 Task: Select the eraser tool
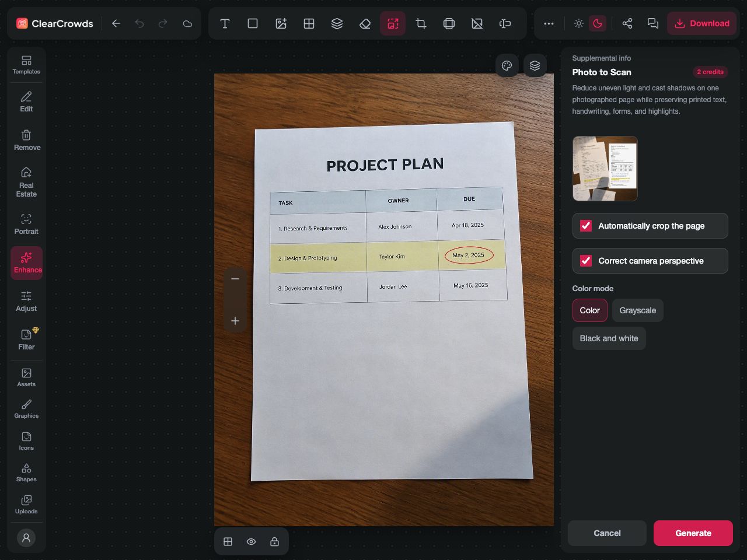click(365, 23)
